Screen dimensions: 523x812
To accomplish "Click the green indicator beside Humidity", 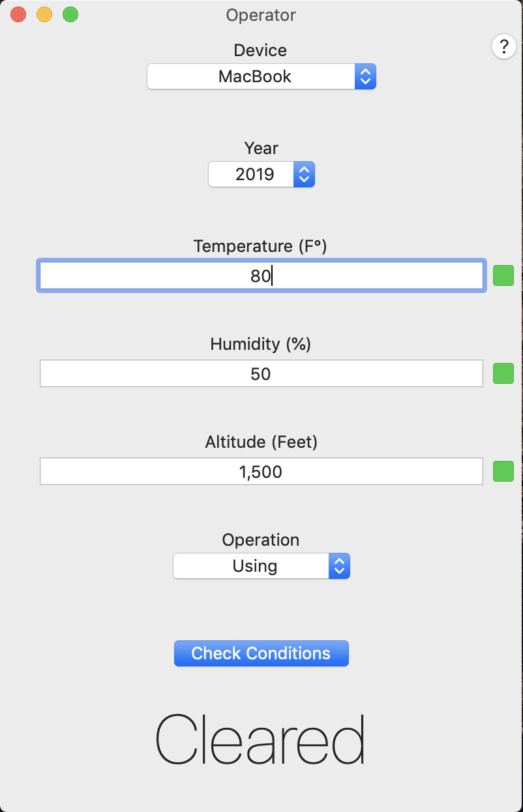I will pyautogui.click(x=503, y=373).
